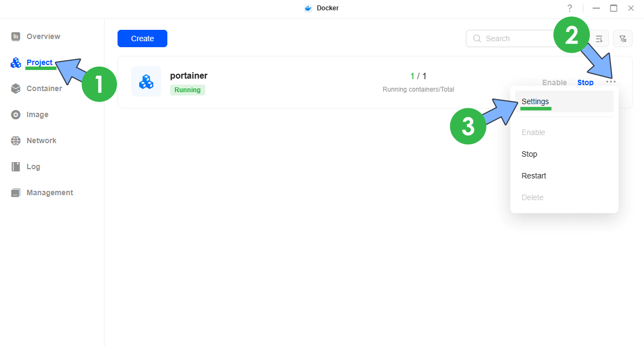Image resolution: width=644 pixels, height=346 pixels.
Task: Select Restart in the context menu
Action: [x=534, y=175]
